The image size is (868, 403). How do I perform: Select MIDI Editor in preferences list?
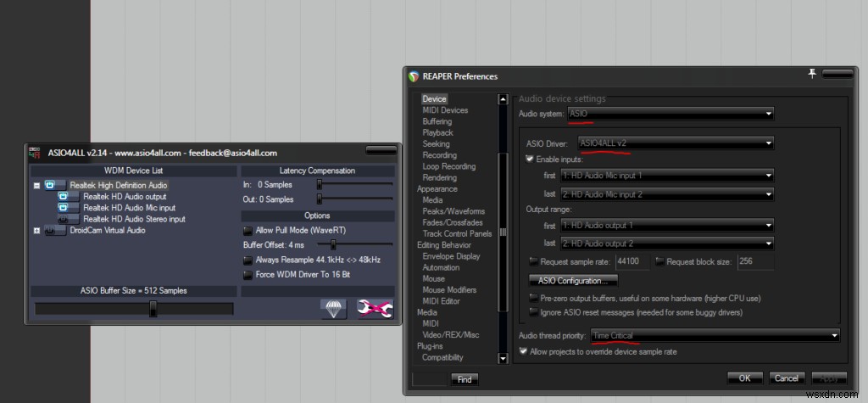[x=441, y=301]
